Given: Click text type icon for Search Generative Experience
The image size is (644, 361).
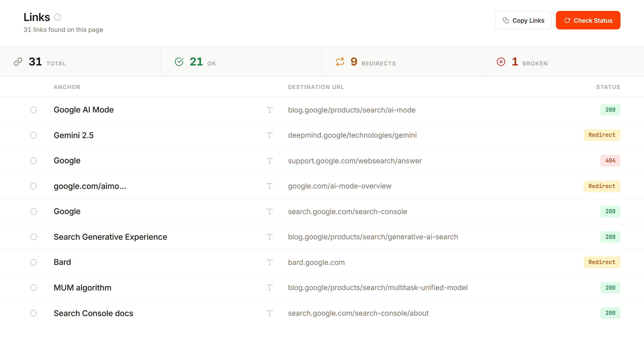Looking at the screenshot, I should [x=270, y=237].
